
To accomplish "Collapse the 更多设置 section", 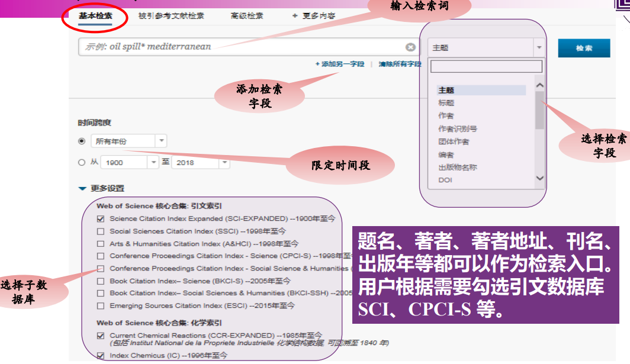I will click(102, 188).
